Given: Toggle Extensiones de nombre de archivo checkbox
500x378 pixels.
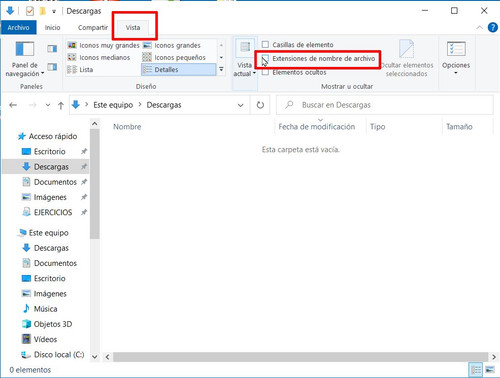Looking at the screenshot, I should (x=265, y=59).
